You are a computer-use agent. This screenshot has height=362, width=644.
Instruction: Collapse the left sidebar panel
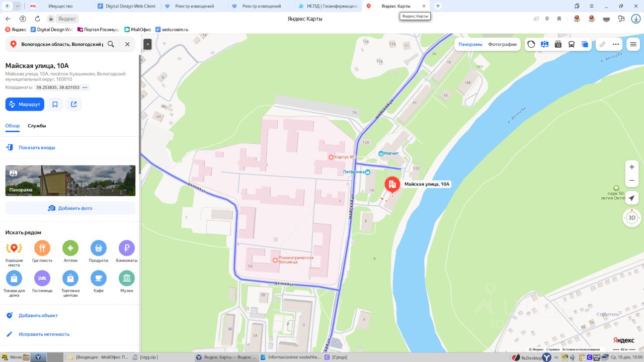point(147,44)
